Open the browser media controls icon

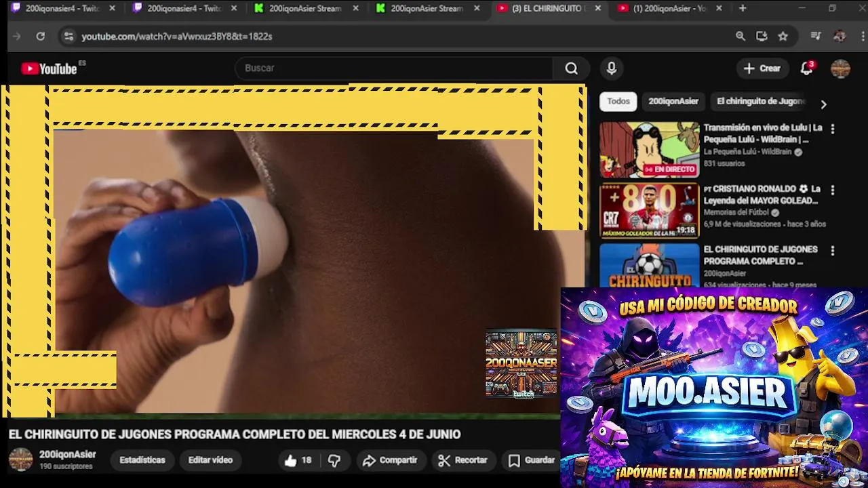pyautogui.click(x=816, y=37)
